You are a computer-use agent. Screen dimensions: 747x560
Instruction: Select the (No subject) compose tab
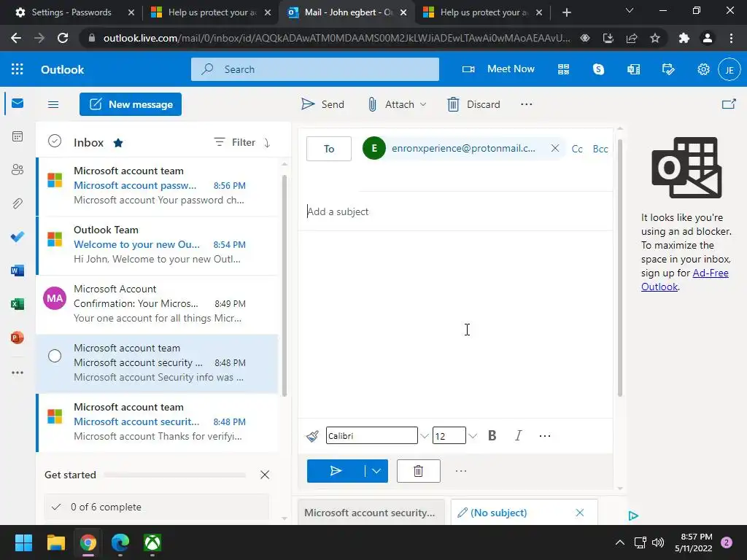pos(498,513)
